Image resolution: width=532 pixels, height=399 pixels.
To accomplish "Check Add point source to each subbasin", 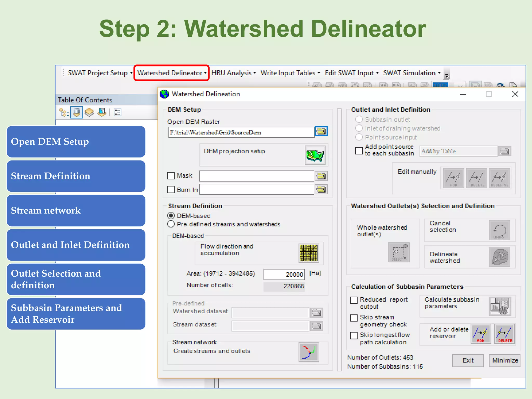I will (x=359, y=151).
